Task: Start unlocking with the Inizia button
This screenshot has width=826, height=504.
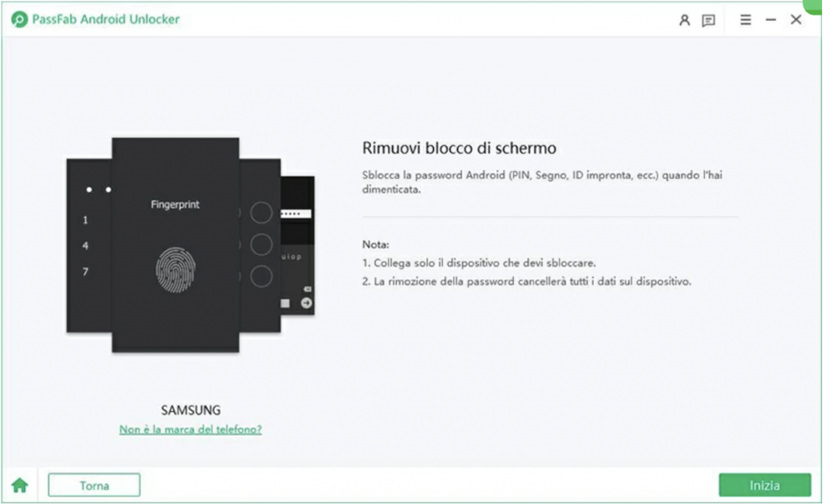Action: point(765,485)
